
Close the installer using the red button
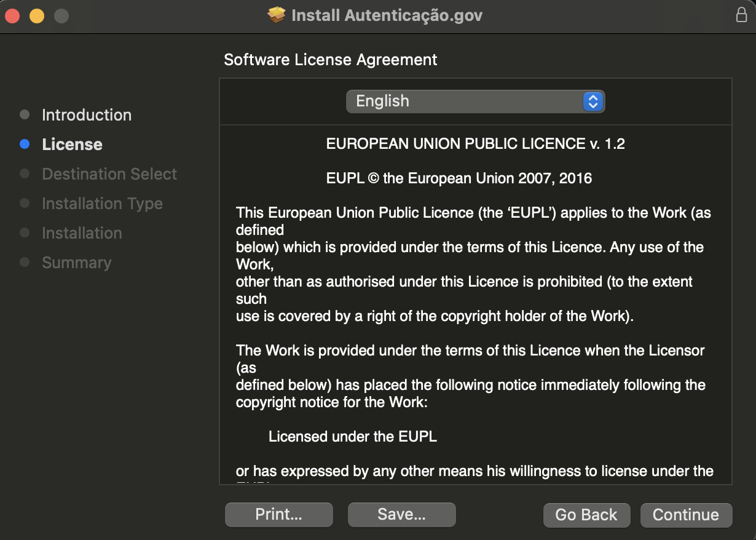coord(12,16)
